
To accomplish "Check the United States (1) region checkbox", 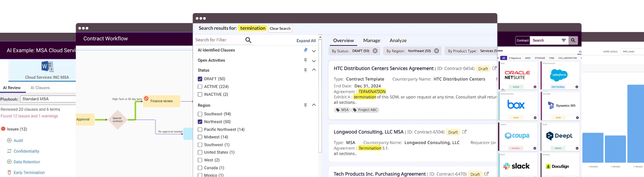I will [200, 152].
